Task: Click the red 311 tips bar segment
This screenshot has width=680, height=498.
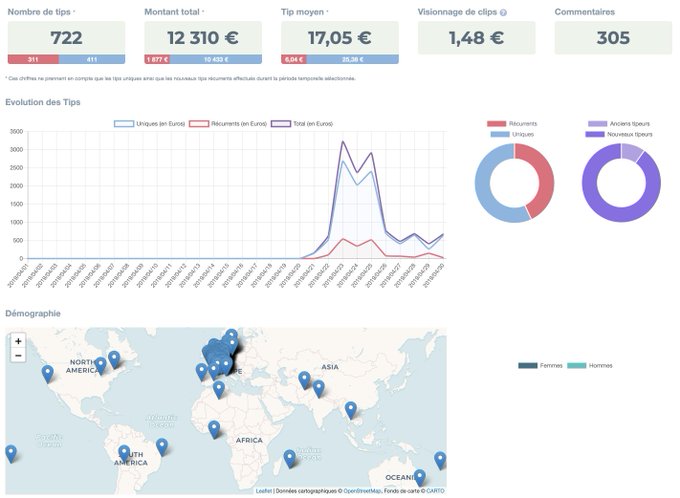Action: (x=33, y=59)
